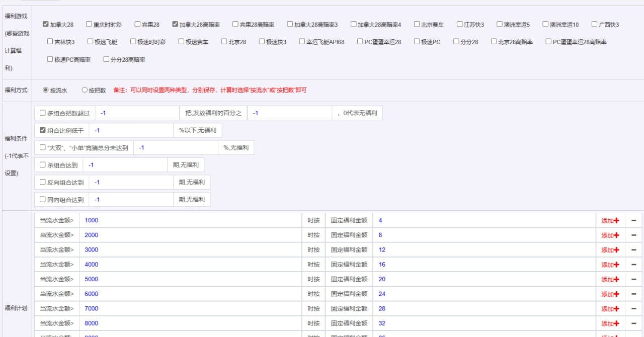Screen dimensions: 644x337
Task: Remove the 2000 流水 row with minus
Action: (633, 235)
